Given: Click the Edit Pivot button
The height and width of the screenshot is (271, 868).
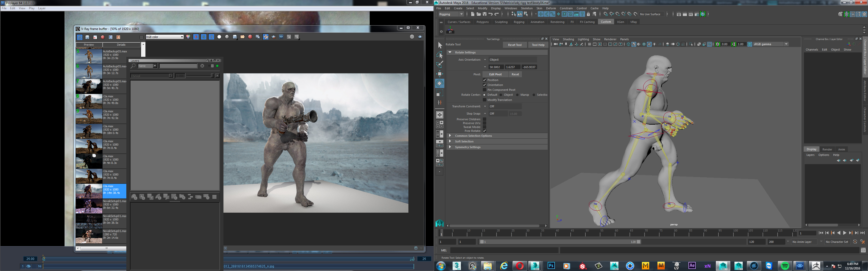Looking at the screenshot, I should [495, 74].
